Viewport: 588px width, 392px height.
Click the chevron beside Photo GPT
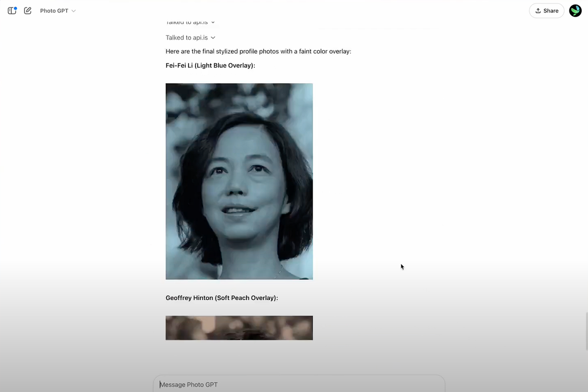73,11
